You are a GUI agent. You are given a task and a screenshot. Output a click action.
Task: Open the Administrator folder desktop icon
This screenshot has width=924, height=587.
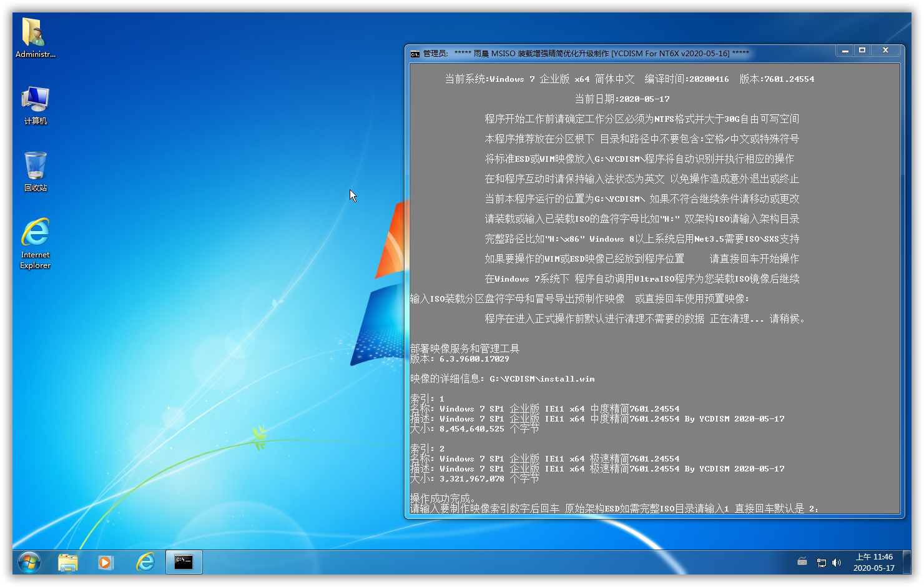35,37
